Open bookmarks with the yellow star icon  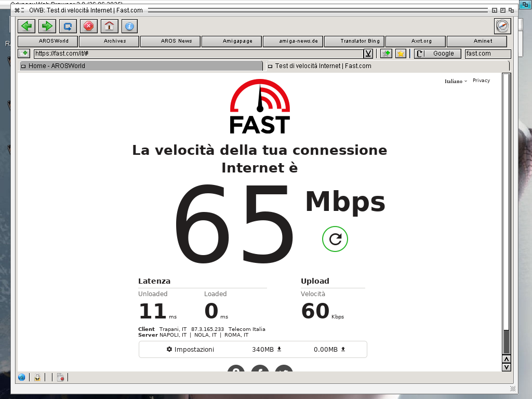click(401, 54)
